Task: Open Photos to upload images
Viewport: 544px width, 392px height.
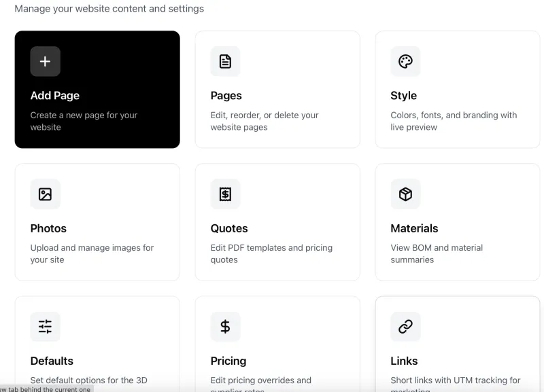Action: click(97, 221)
